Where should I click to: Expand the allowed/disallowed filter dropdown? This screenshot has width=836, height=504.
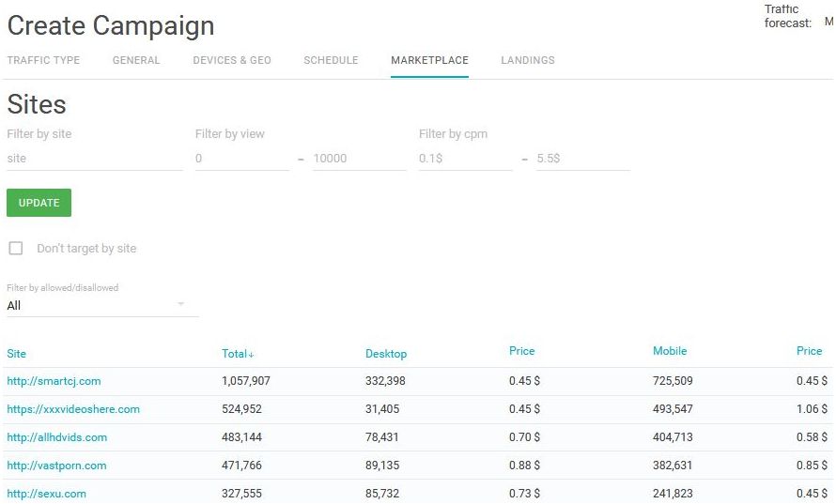[x=102, y=305]
